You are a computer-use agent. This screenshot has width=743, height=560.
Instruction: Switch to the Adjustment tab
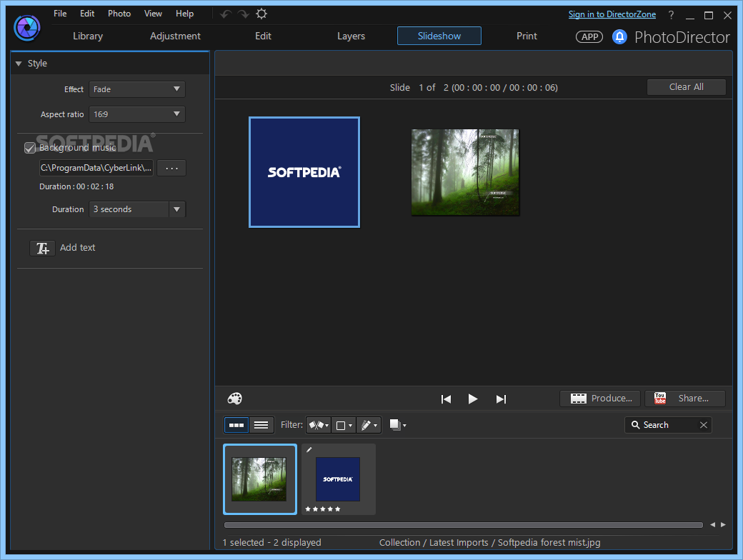(175, 36)
